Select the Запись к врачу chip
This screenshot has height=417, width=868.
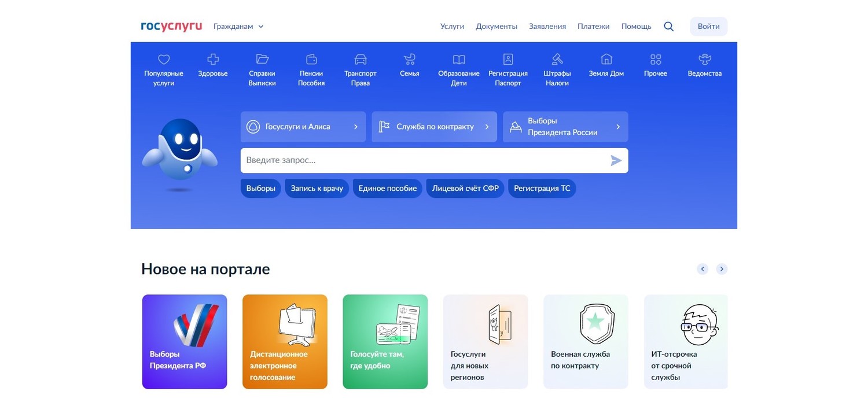pos(317,188)
